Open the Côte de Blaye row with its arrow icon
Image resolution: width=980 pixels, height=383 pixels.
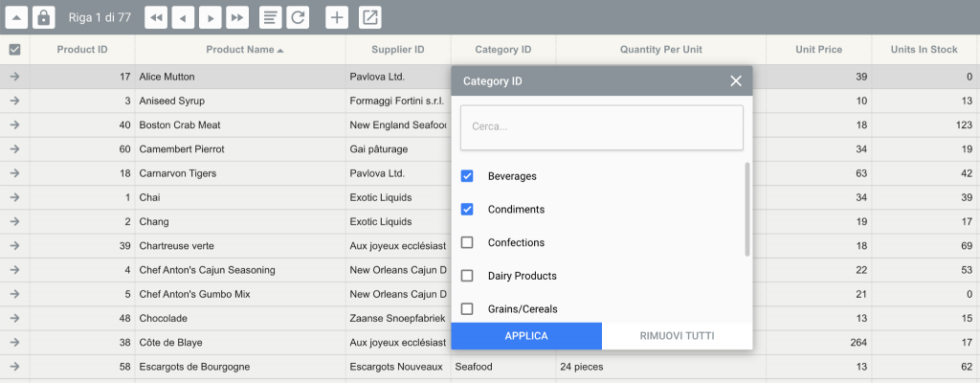[15, 343]
